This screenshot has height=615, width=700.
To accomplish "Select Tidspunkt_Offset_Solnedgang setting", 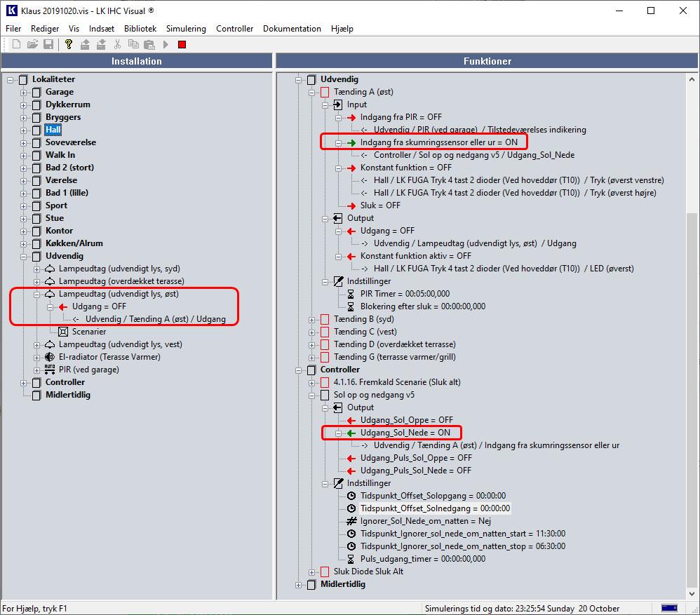I will coord(435,508).
